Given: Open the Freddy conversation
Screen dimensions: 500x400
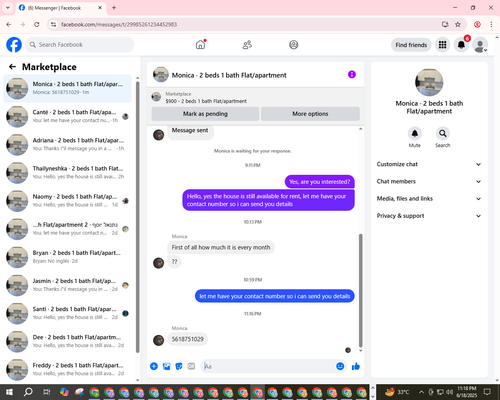Looking at the screenshot, I should 68,369.
